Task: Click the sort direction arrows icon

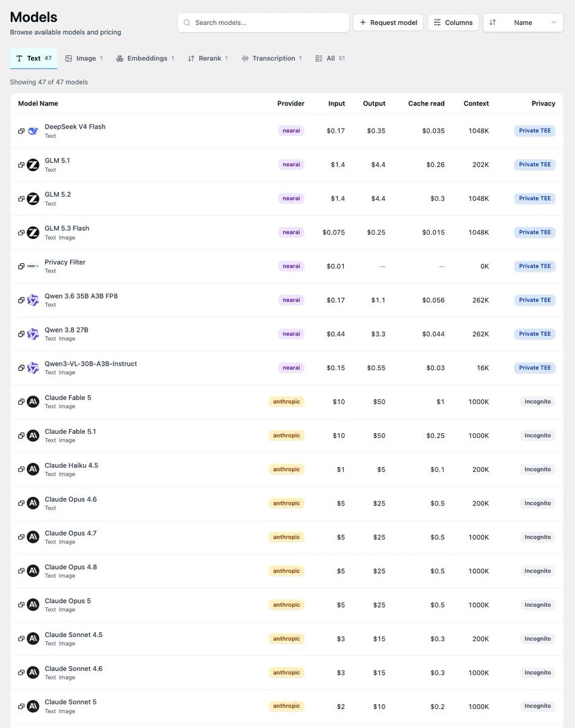Action: pyautogui.click(x=492, y=22)
